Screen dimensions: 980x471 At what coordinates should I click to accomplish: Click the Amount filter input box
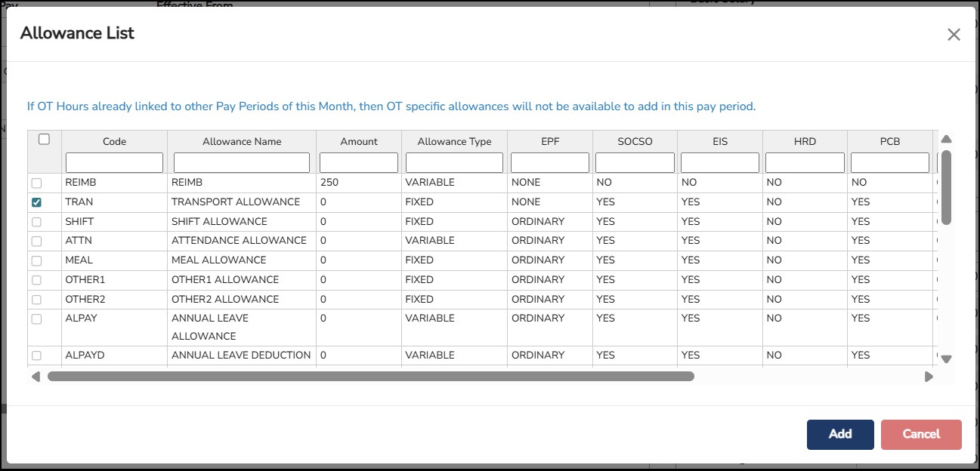tap(359, 162)
